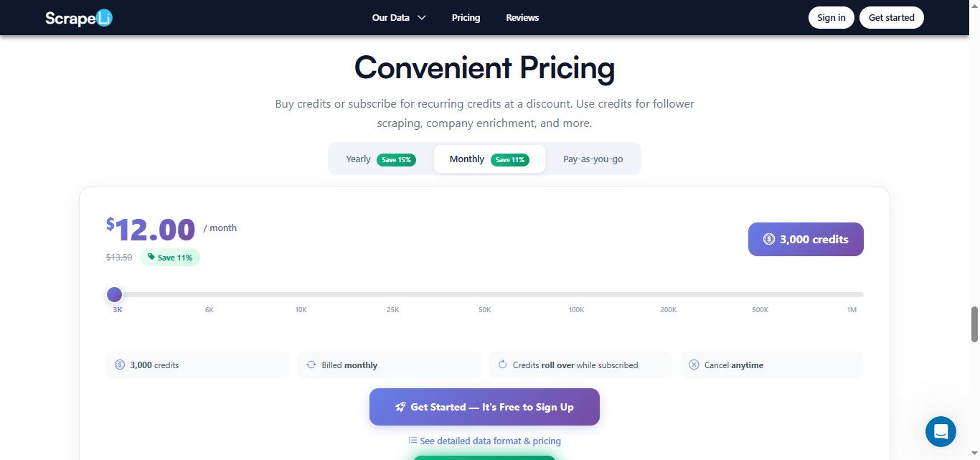Go to the Reviews section
The width and height of the screenshot is (980, 460).
(522, 17)
